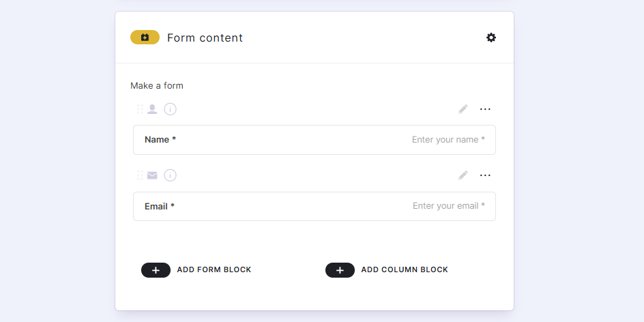Click the Make a form text
644x322 pixels.
point(157,86)
